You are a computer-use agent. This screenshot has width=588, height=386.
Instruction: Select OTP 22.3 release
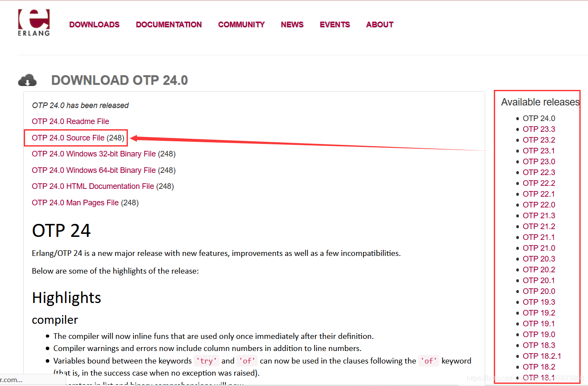point(539,172)
